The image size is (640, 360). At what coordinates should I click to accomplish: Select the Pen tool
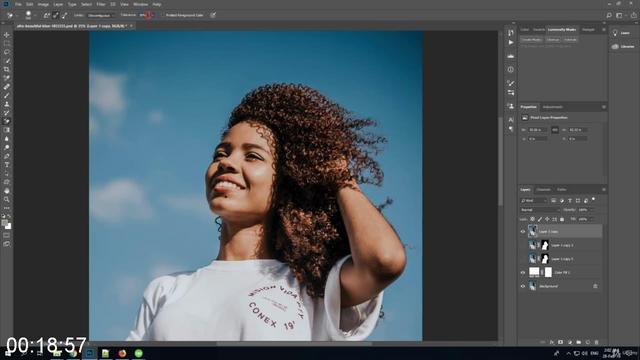pos(7,156)
